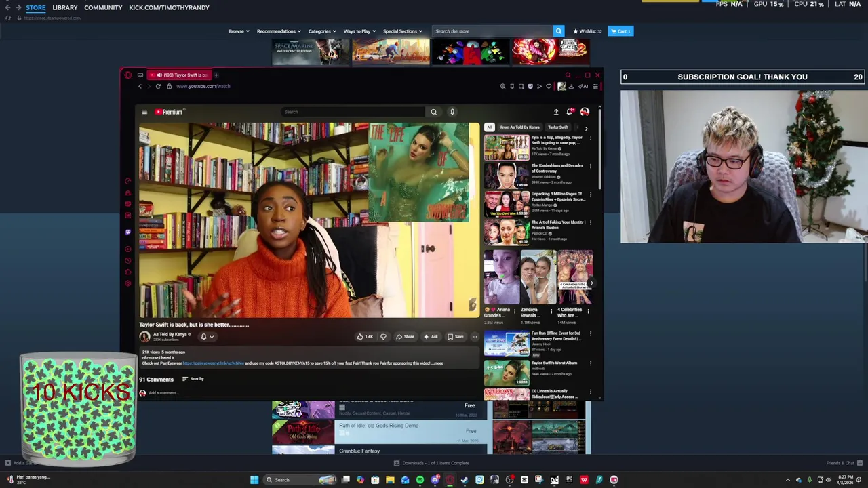Viewport: 868px width, 488px height.
Task: Click the Steam Search the store field
Action: (x=493, y=31)
